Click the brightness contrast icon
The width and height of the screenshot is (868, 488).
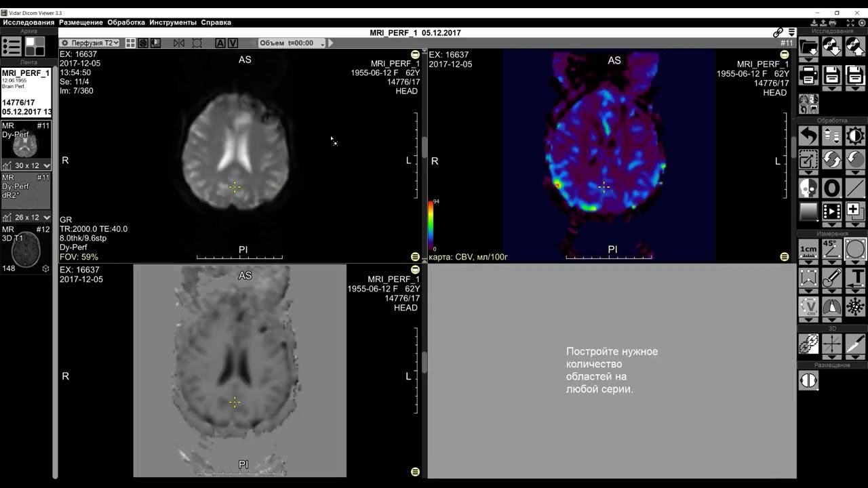855,136
